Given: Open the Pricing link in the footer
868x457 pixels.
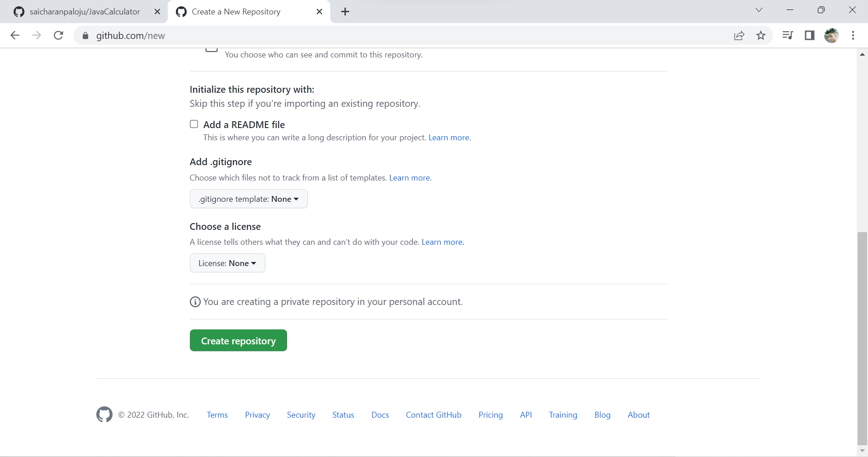Looking at the screenshot, I should click(491, 414).
